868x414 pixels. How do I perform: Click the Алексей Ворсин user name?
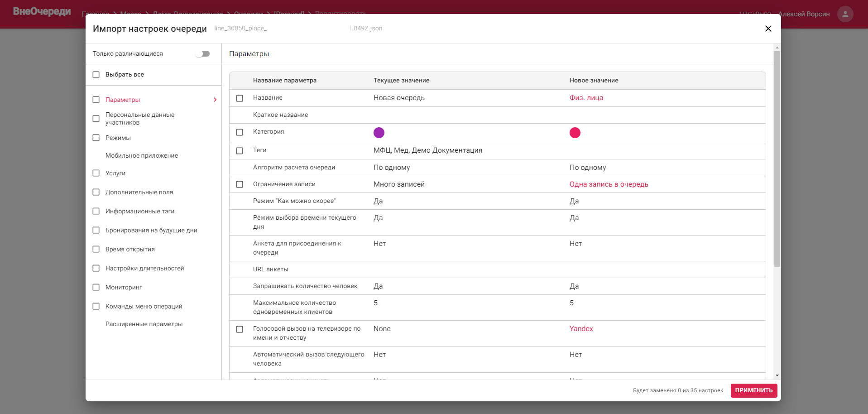pyautogui.click(x=804, y=14)
